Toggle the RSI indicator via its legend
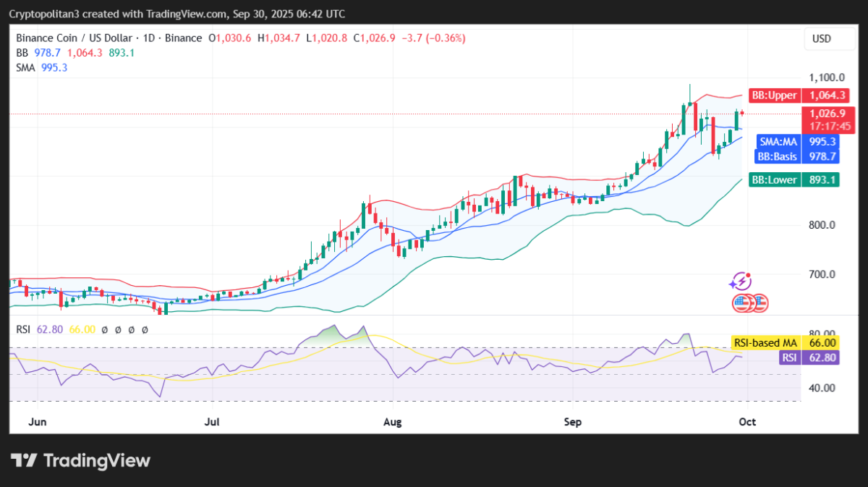The image size is (868, 487). 22,329
